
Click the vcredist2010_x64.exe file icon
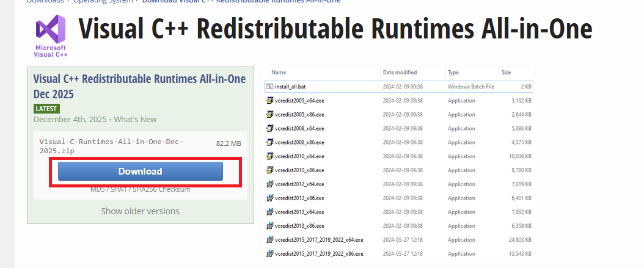pyautogui.click(x=269, y=156)
